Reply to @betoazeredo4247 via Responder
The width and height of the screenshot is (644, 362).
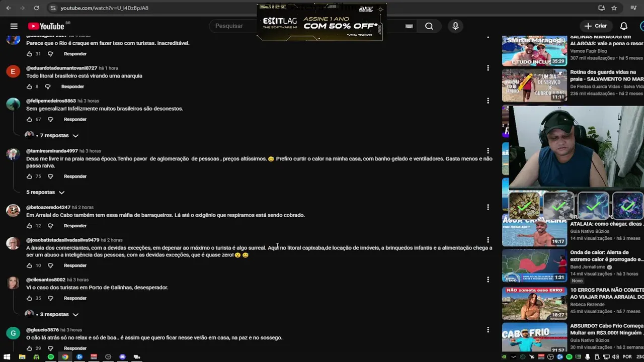[75, 226]
